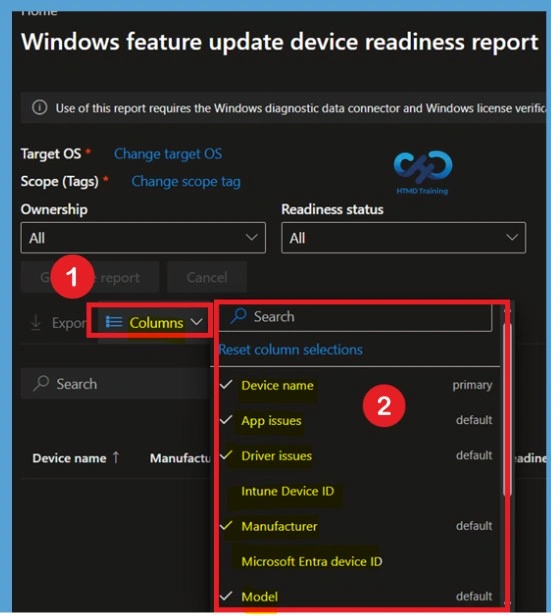Click the Cancel button
Screen dimensions: 551x616
(x=207, y=277)
